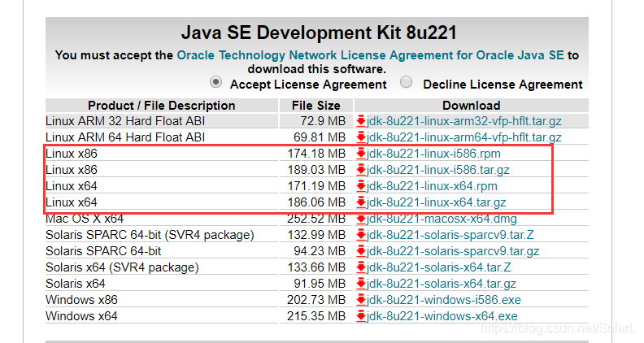Click the 171.19 MB file size
This screenshot has height=343, width=644.
(x=316, y=186)
